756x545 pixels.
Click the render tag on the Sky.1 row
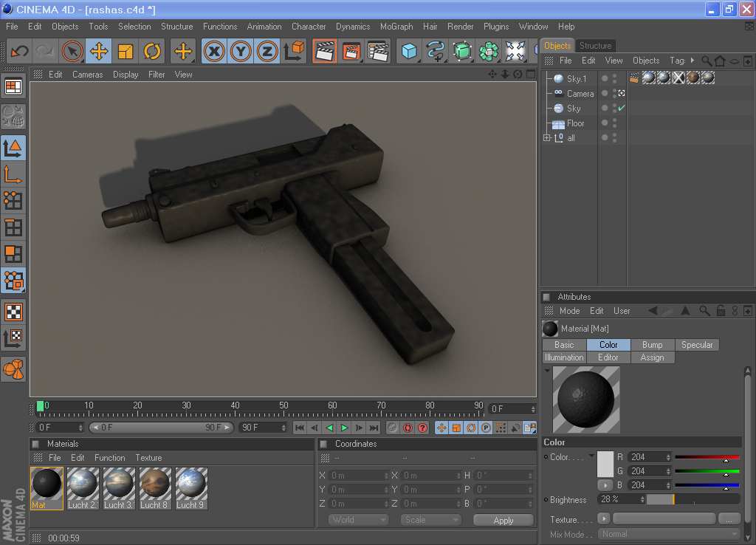(x=634, y=78)
